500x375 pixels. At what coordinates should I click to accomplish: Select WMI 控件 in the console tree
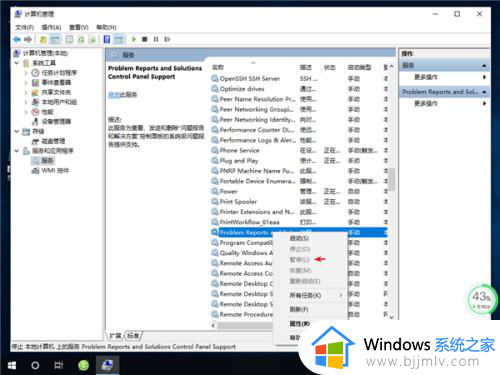click(x=55, y=171)
